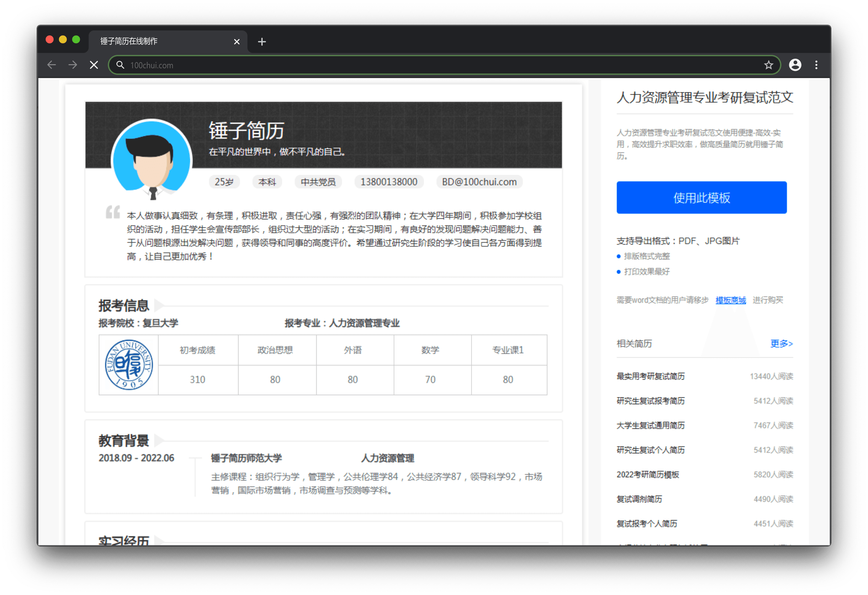The image size is (868, 595).
Task: Select the 锤子简历在线制作 tab
Action: point(168,41)
